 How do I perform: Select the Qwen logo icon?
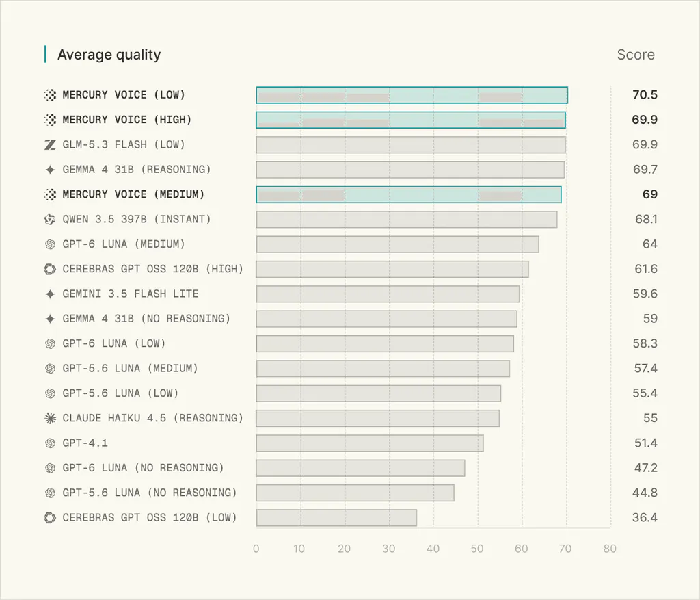point(50,220)
